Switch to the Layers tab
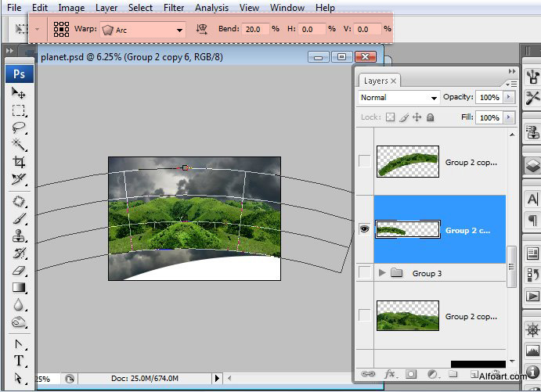Screen dimensions: 541x392 pyautogui.click(x=376, y=81)
